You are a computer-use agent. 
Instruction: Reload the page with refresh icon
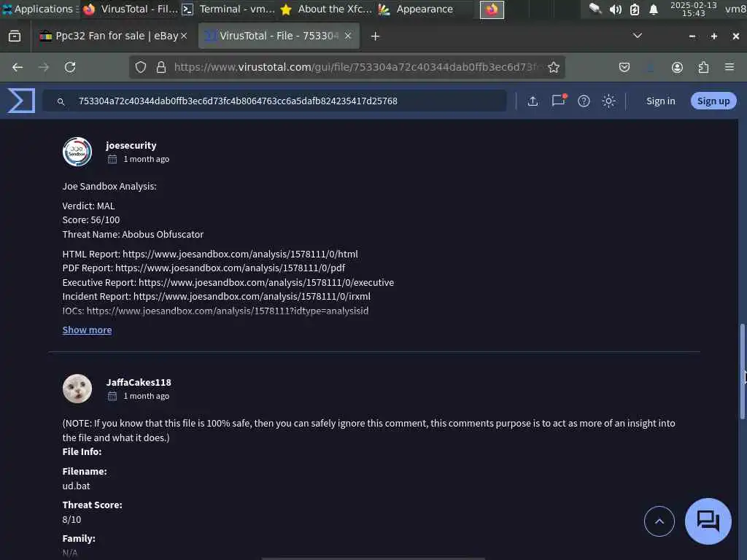[70, 67]
